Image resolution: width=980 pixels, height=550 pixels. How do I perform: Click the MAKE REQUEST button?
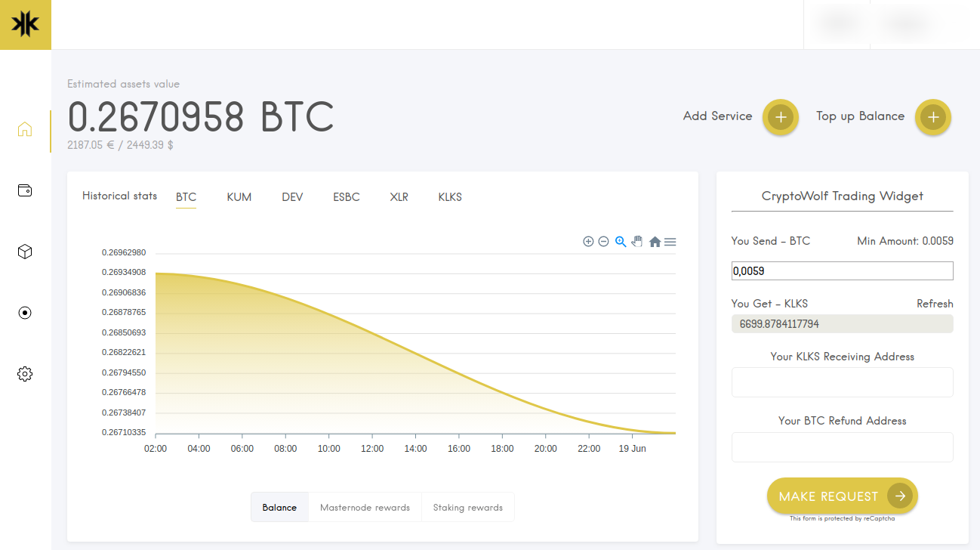[843, 496]
